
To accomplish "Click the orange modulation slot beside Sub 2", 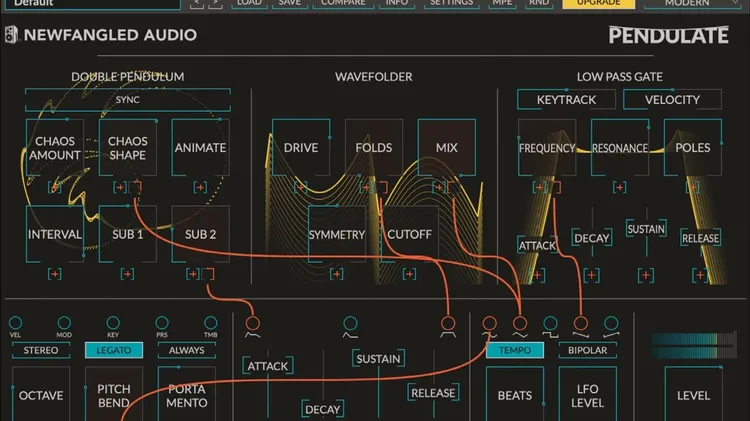I will tap(208, 274).
